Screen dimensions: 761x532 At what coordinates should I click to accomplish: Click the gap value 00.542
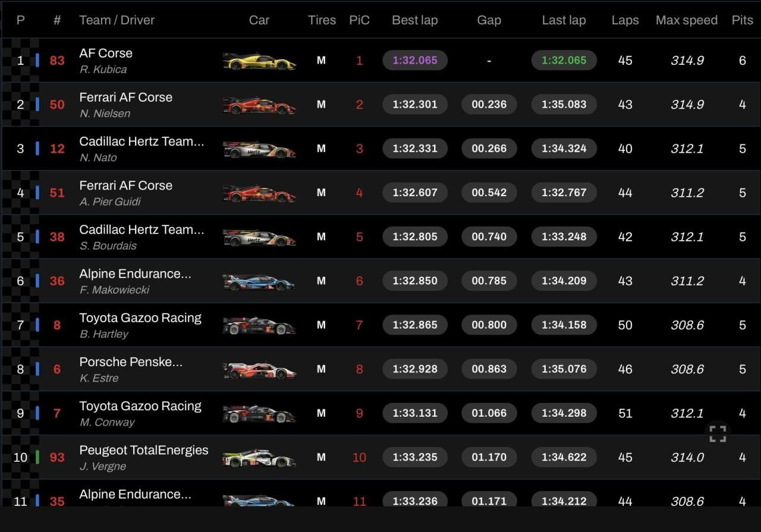point(489,193)
